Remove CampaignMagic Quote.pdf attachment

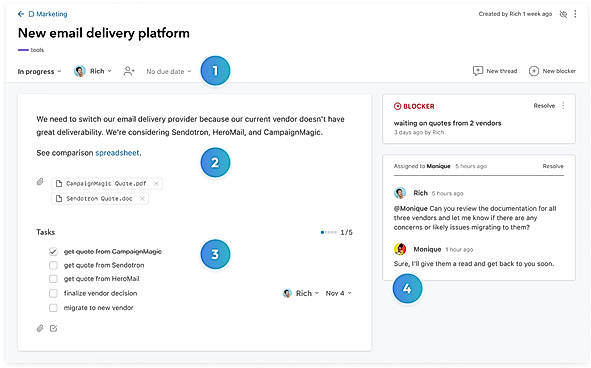(x=156, y=184)
